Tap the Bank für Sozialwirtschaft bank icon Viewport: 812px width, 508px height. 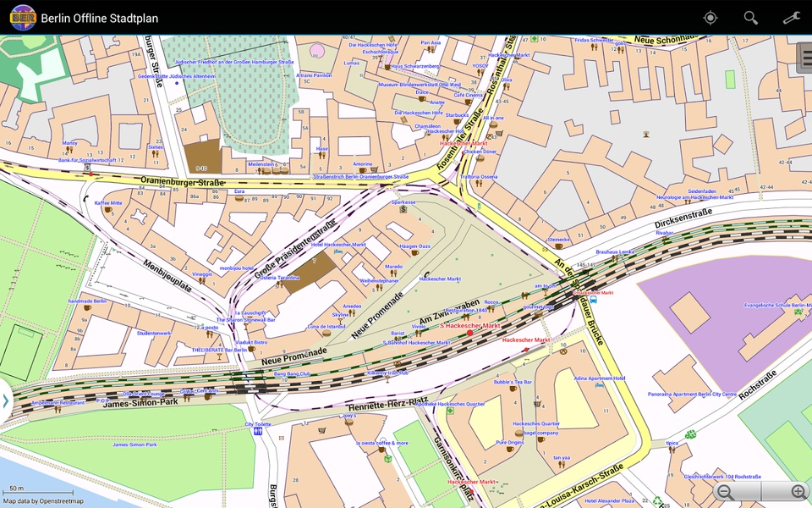[87, 168]
